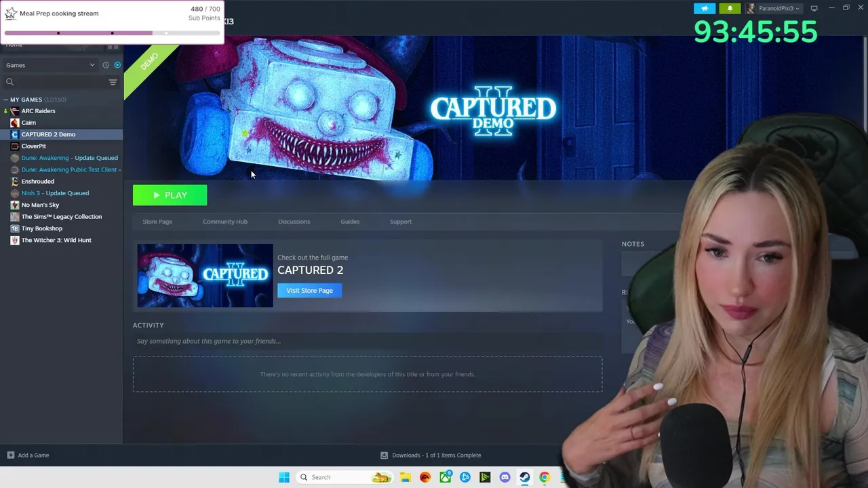This screenshot has height=488, width=868.
Task: Collapse the MY GAMES category
Action: coord(6,100)
